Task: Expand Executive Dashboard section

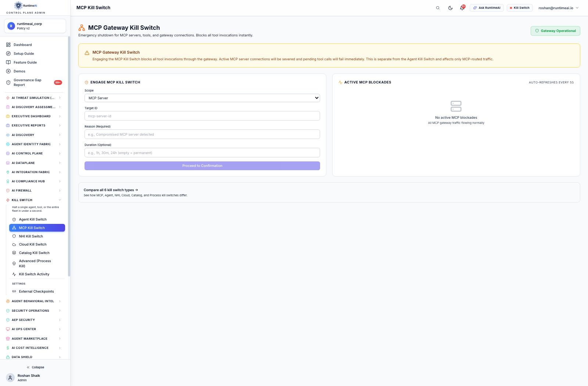Action: (x=34, y=116)
